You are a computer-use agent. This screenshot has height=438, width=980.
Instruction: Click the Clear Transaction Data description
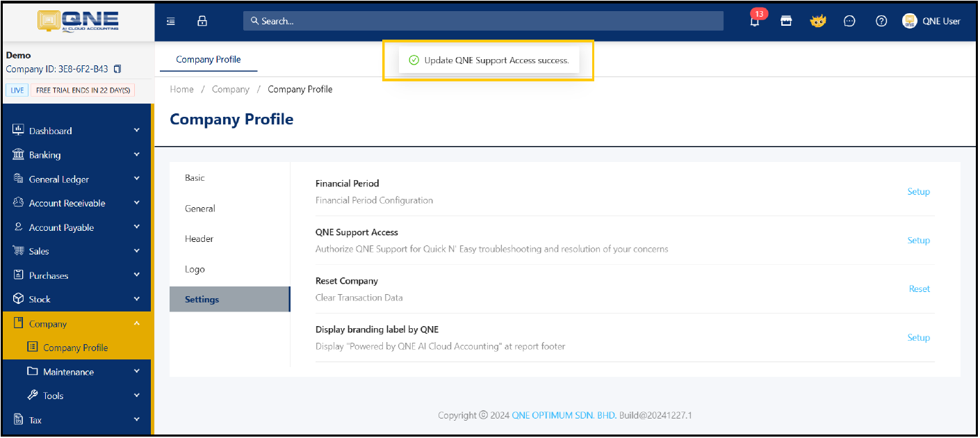pyautogui.click(x=359, y=298)
